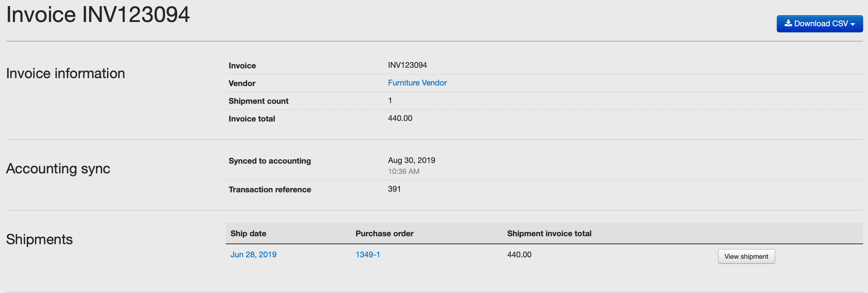The image size is (868, 293).
Task: Click the Purchase order column header
Action: (x=385, y=233)
